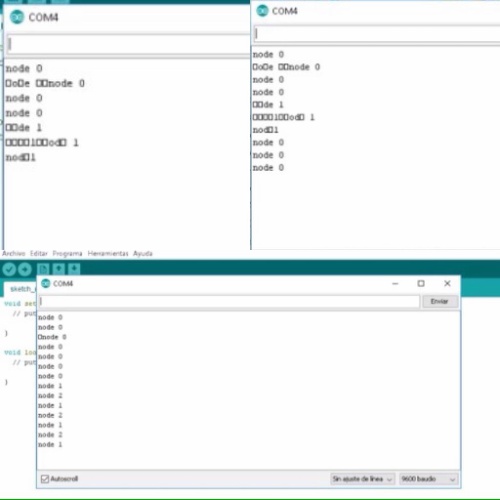Click the Upload arrow icon in Arduino toolbar
500x500 pixels.
(25, 269)
